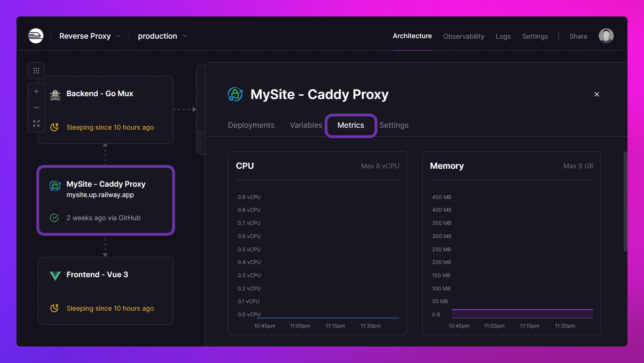The height and width of the screenshot is (363, 644).
Task: Close the MySite - Caddy Proxy panel
Action: coord(597,94)
